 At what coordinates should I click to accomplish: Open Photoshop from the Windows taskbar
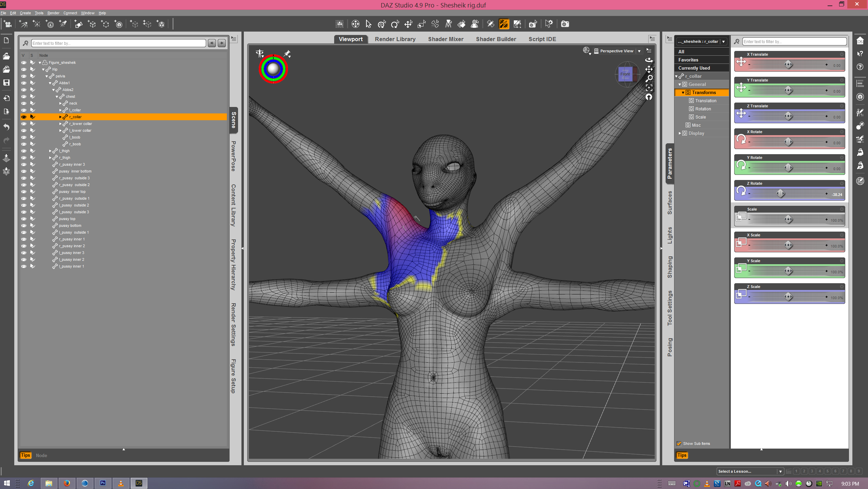[103, 483]
